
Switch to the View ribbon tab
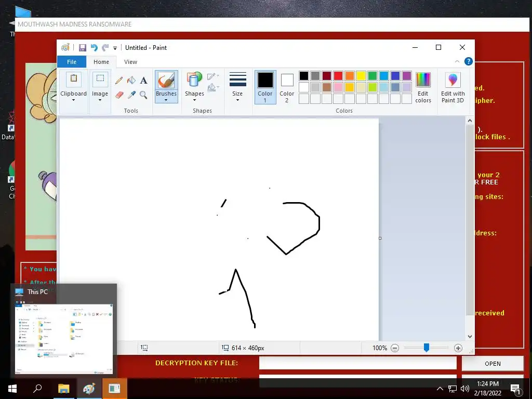[130, 62]
